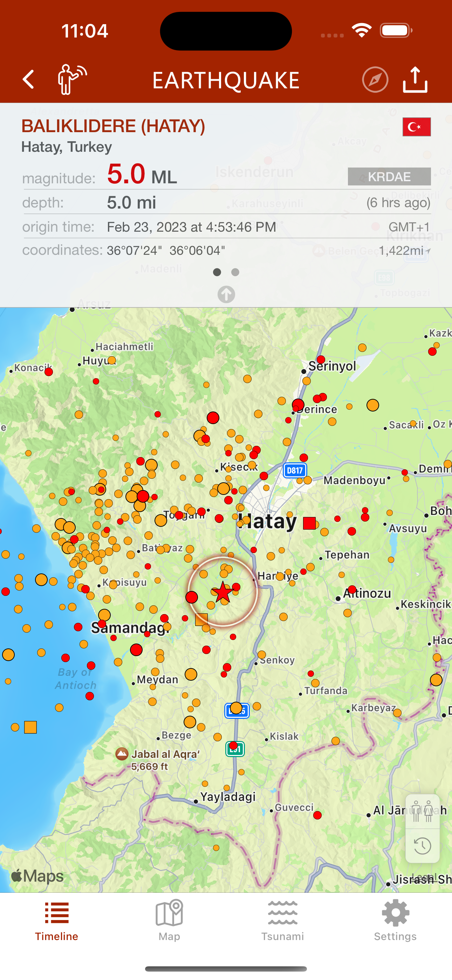The width and height of the screenshot is (452, 980).
Task: Tap the Bay of Antioch label
Action: (x=76, y=678)
